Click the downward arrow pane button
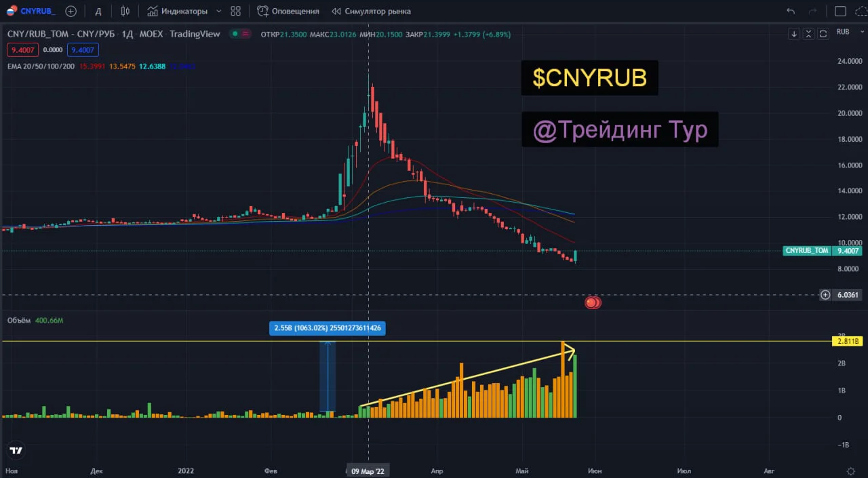This screenshot has height=478, width=868. [x=795, y=34]
